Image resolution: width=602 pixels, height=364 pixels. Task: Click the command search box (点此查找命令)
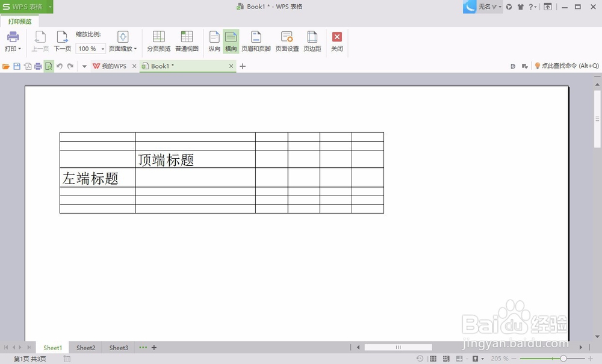coord(566,66)
